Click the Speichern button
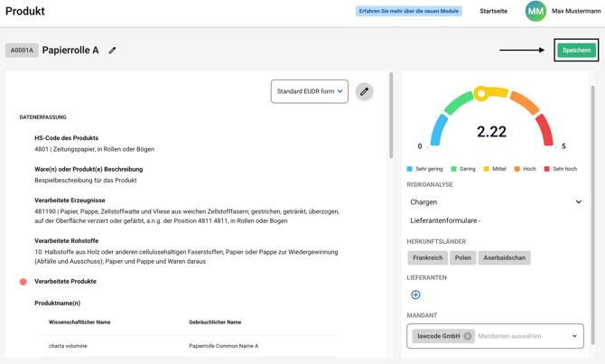The height and width of the screenshot is (364, 605). coord(575,51)
